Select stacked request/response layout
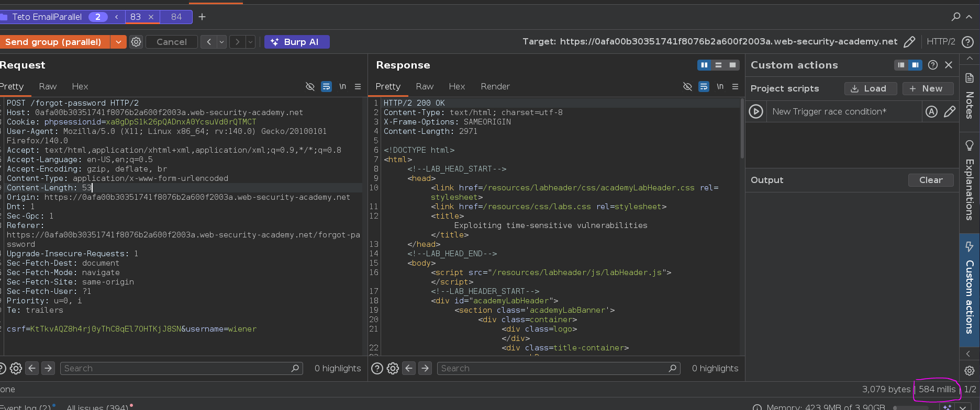The image size is (980, 410). point(718,65)
